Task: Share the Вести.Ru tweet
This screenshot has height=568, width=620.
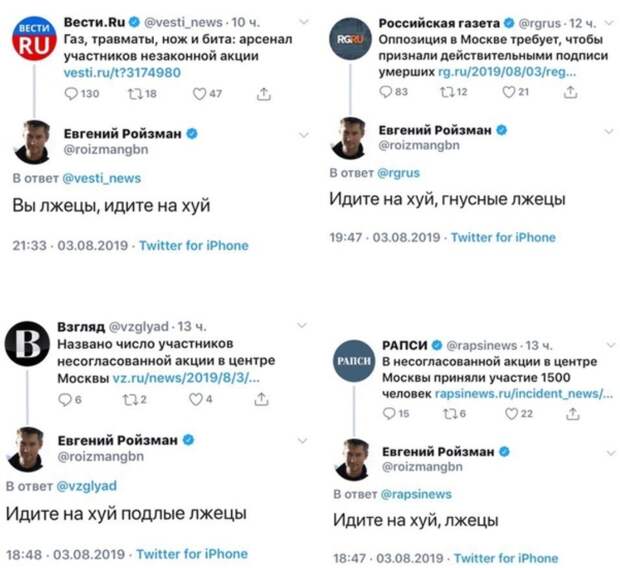Action: pos(264,94)
